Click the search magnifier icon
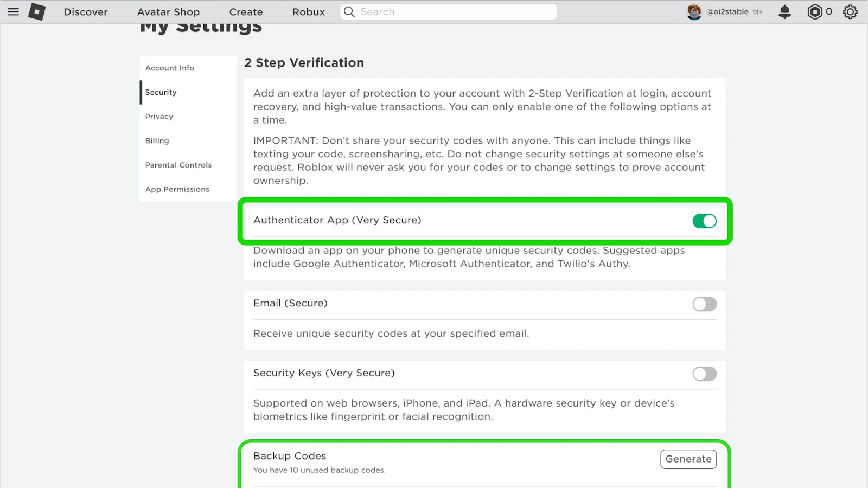Viewport: 868px width, 488px height. click(349, 12)
